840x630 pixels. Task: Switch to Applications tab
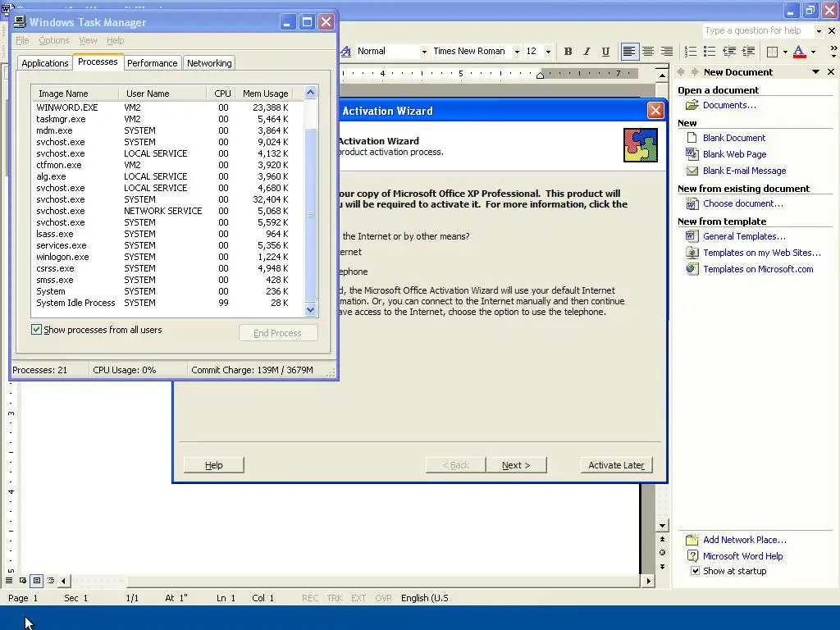click(45, 63)
